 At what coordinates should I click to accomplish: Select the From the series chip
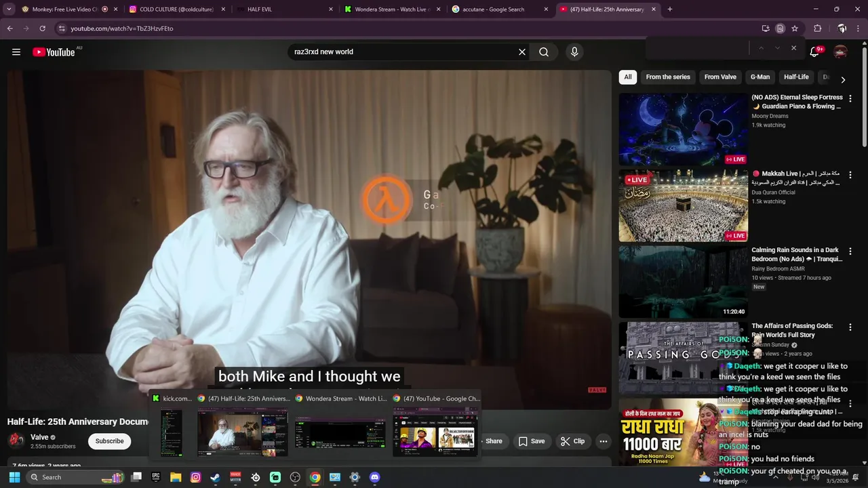[x=668, y=77]
